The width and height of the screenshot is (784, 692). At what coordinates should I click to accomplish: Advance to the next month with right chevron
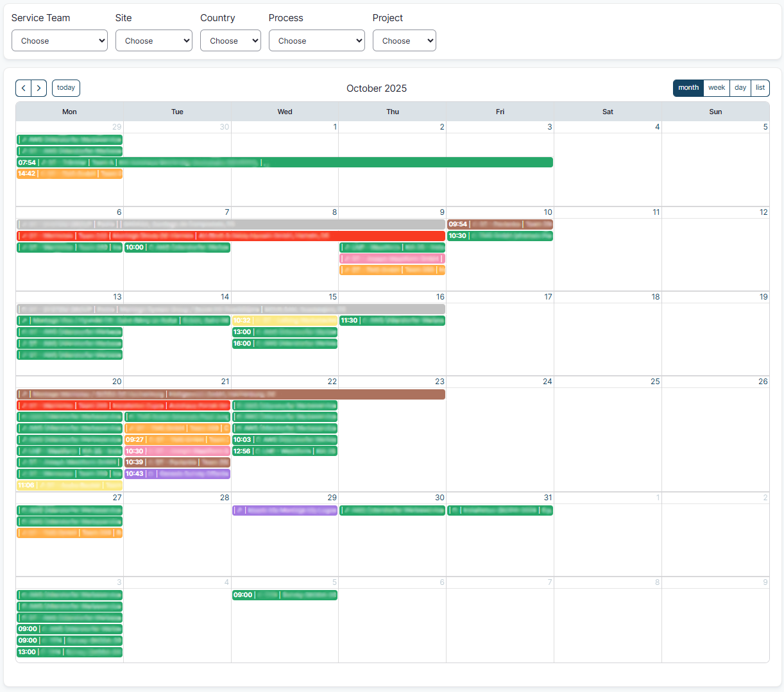(x=38, y=88)
